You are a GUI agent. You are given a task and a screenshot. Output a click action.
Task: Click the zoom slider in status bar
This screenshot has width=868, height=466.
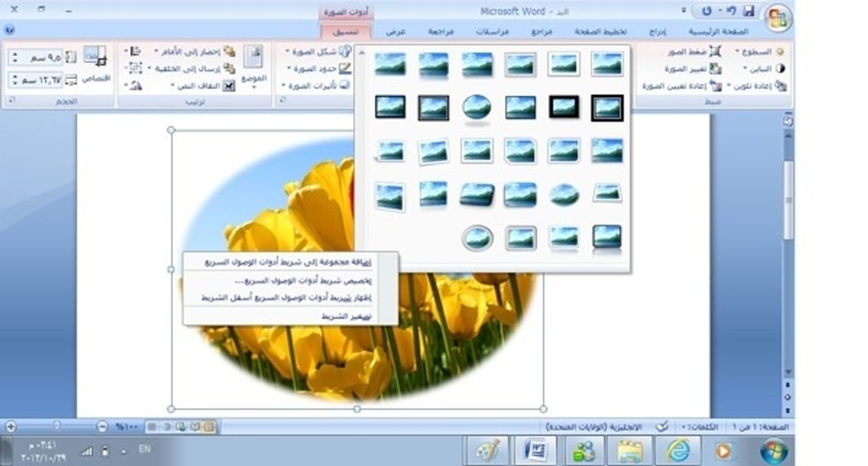(x=56, y=426)
